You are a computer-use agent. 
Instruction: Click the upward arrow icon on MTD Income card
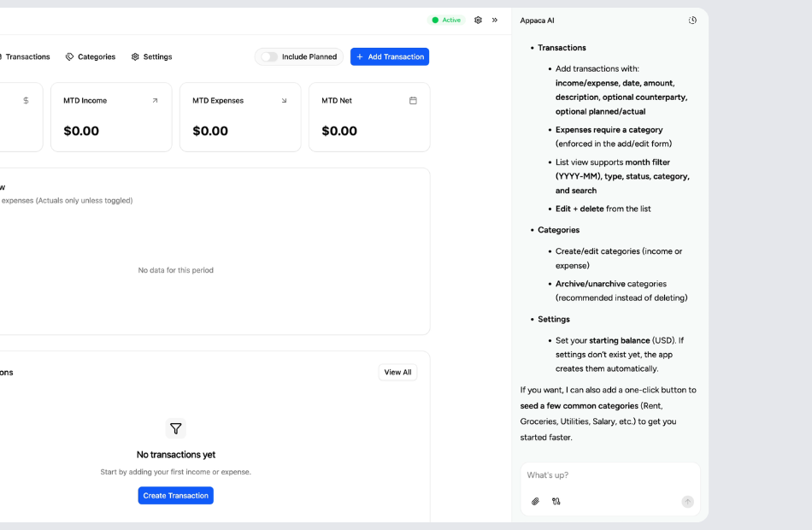(156, 100)
